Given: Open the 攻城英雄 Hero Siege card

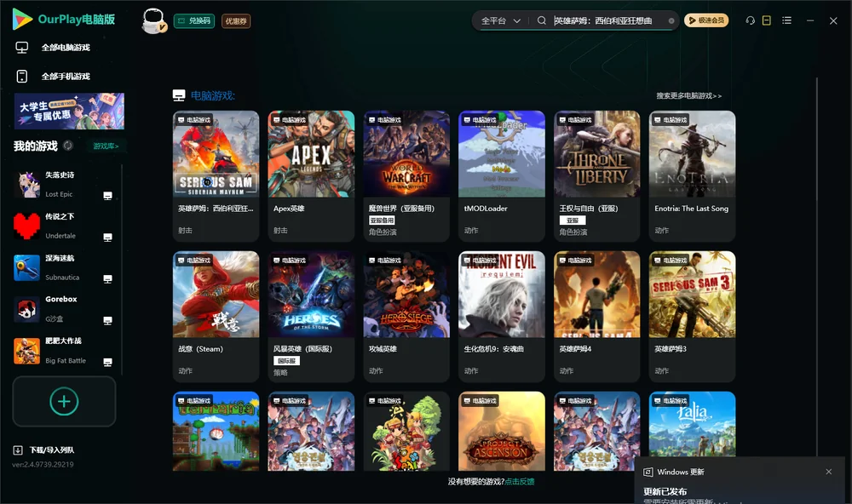Looking at the screenshot, I should (406, 317).
